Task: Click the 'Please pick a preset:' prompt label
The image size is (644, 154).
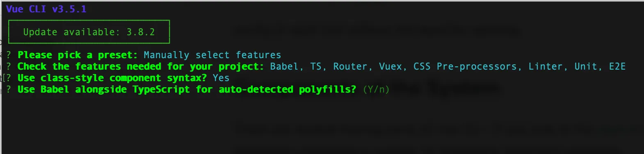Action: [x=78, y=55]
